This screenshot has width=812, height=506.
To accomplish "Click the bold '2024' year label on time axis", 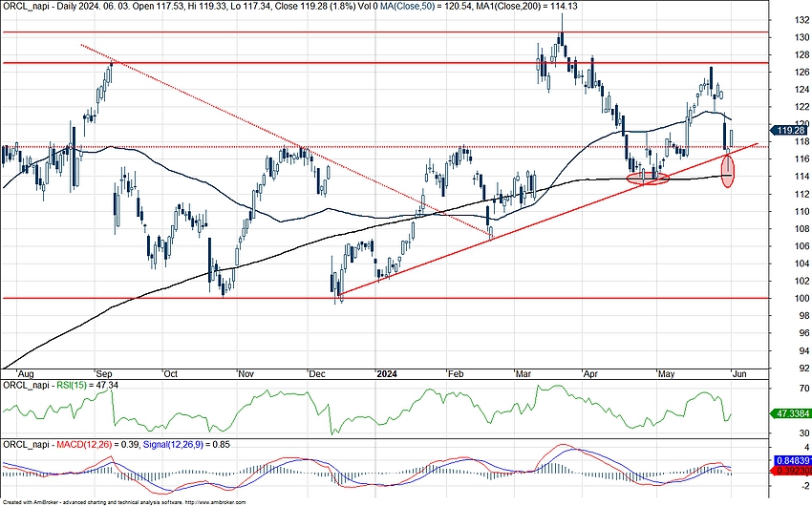I will [x=386, y=373].
